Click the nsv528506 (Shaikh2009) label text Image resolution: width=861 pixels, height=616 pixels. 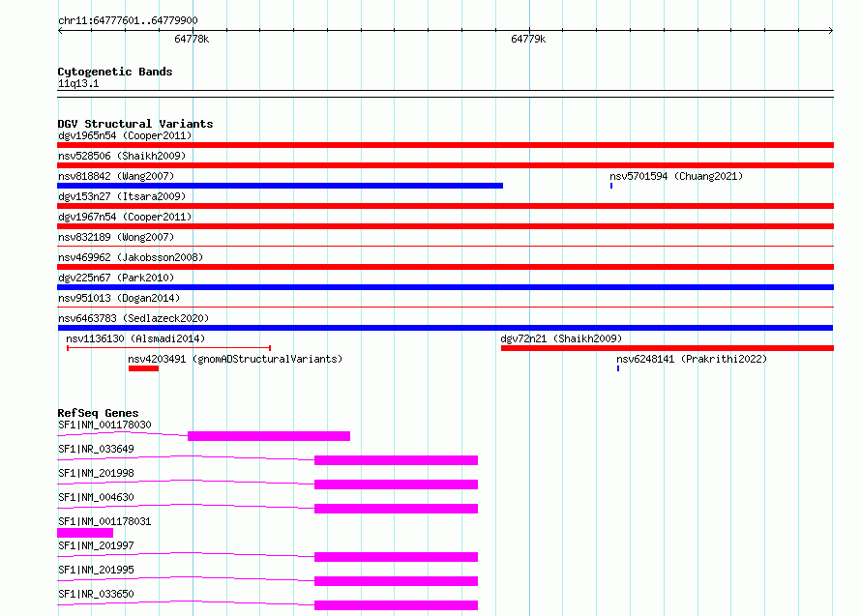(x=122, y=156)
